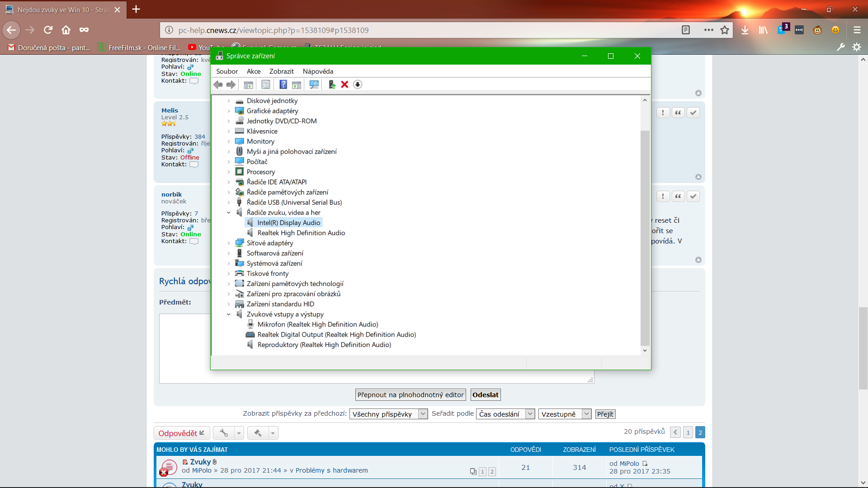Click Přepnout na plnohodnotný editor button

410,395
